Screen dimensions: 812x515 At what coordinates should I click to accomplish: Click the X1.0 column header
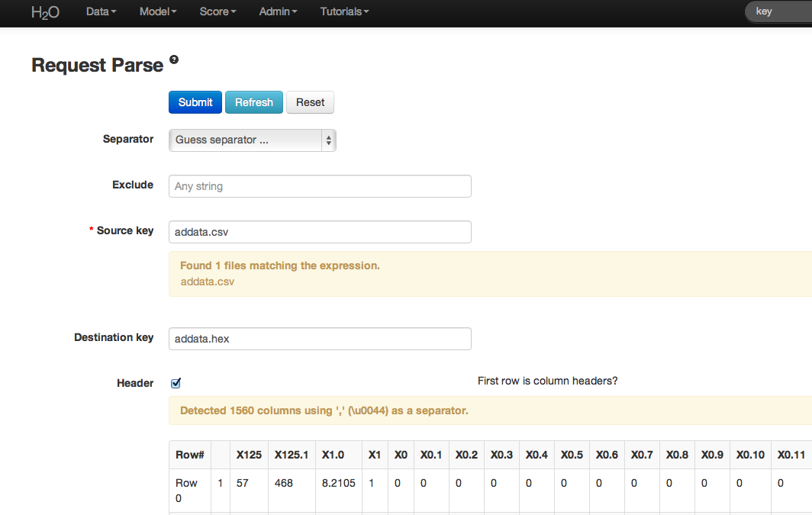(333, 455)
